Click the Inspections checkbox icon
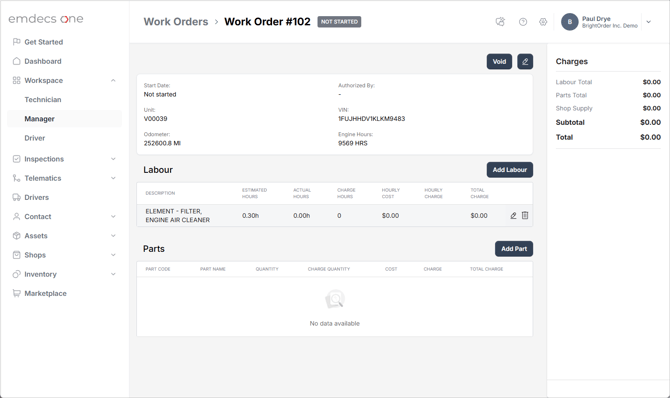Viewport: 670px width, 398px height. [x=16, y=159]
